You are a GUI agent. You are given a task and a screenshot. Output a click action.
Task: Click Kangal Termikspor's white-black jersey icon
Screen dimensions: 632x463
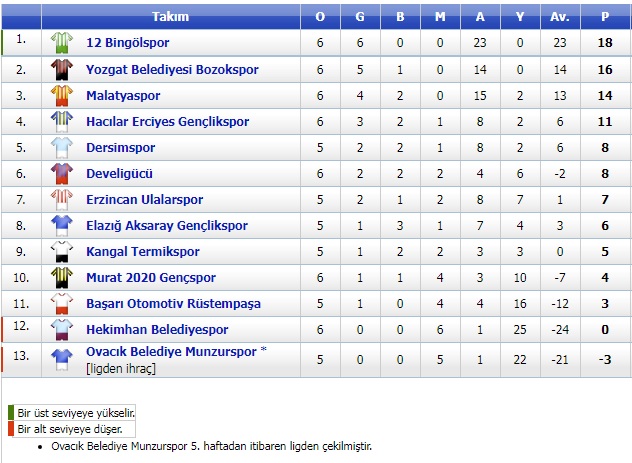pos(62,251)
